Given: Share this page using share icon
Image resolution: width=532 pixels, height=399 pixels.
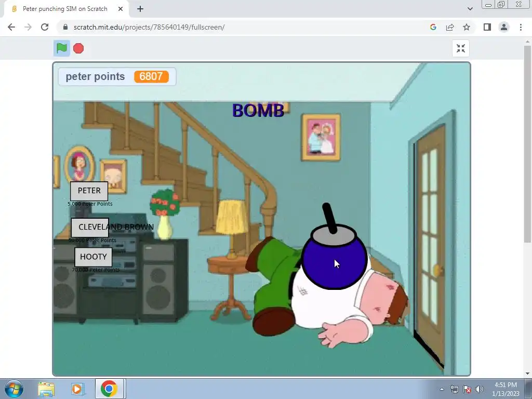Looking at the screenshot, I should pyautogui.click(x=450, y=27).
